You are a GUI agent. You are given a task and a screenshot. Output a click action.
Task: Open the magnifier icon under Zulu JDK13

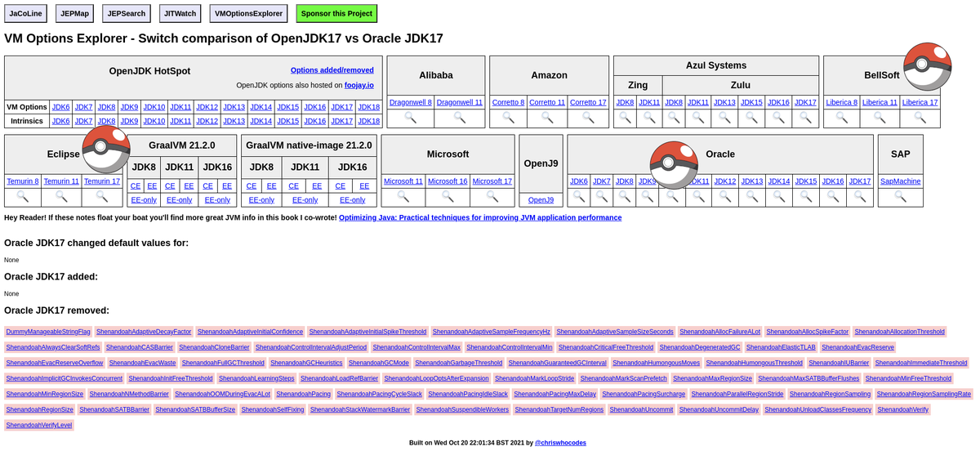725,118
